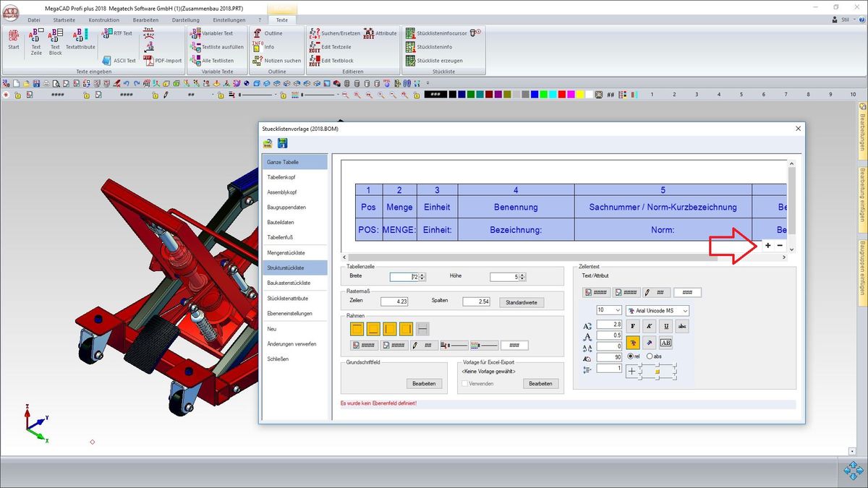Select the Text Zeile tool
Viewport: 868px width, 488px height.
[x=35, y=40]
